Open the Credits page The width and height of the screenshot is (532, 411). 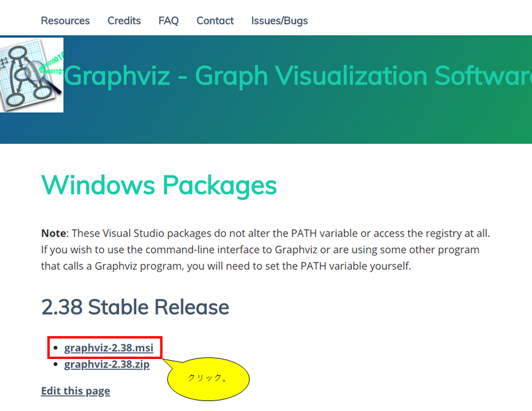coord(124,20)
